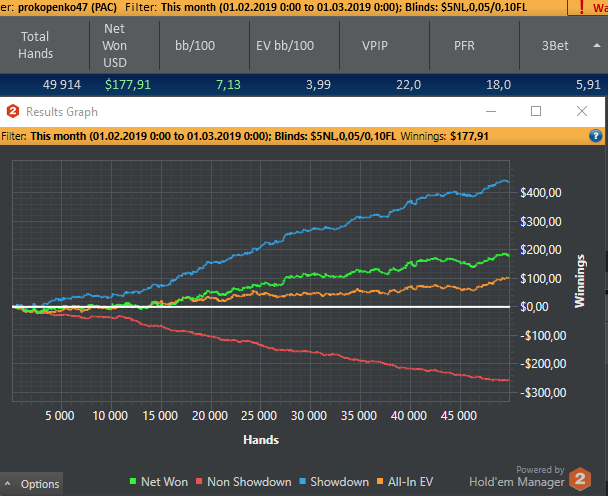608x496 pixels.
Task: Click the $400,00 axis label
Action: [541, 193]
